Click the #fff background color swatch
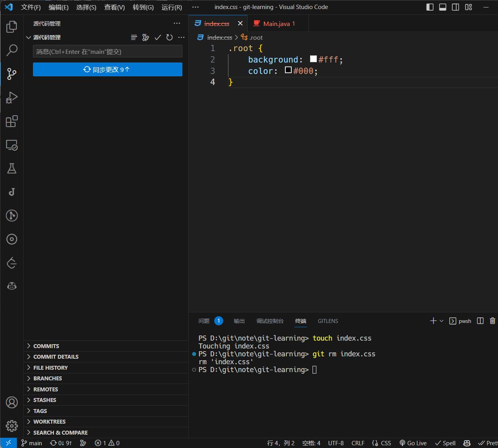This screenshot has width=498, height=448. pos(313,59)
